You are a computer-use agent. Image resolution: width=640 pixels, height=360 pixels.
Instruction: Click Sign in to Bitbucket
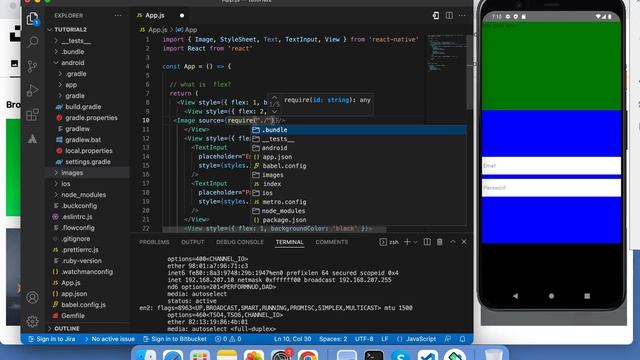click(175, 339)
